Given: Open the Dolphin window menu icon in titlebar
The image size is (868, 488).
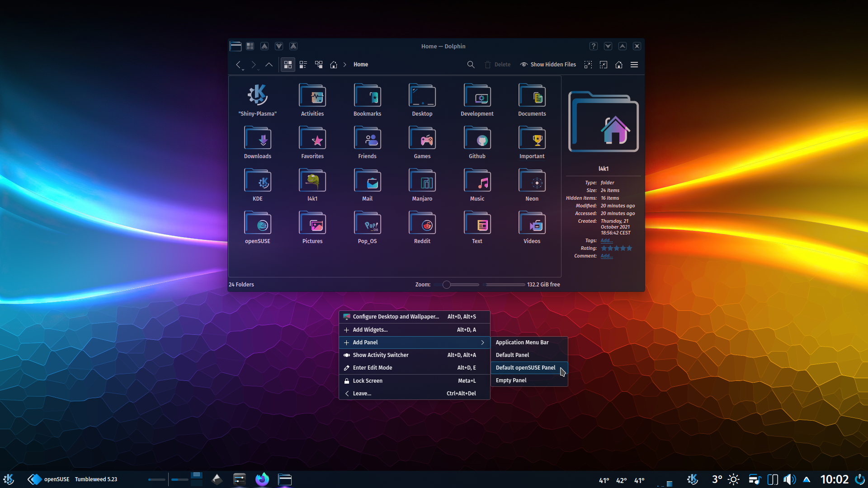Looking at the screenshot, I should coord(236,46).
